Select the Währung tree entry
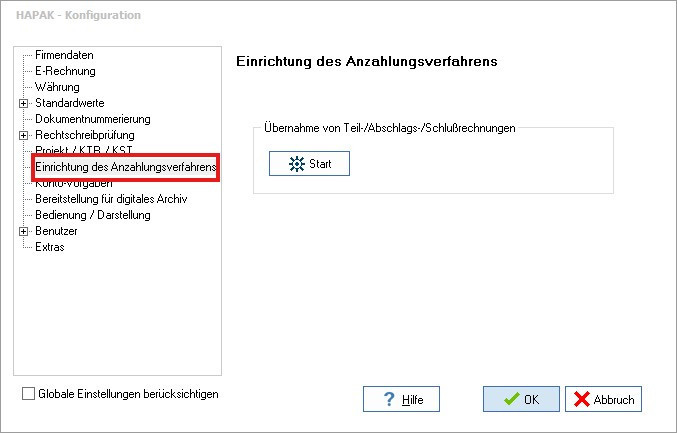This screenshot has width=677, height=433. tap(57, 87)
